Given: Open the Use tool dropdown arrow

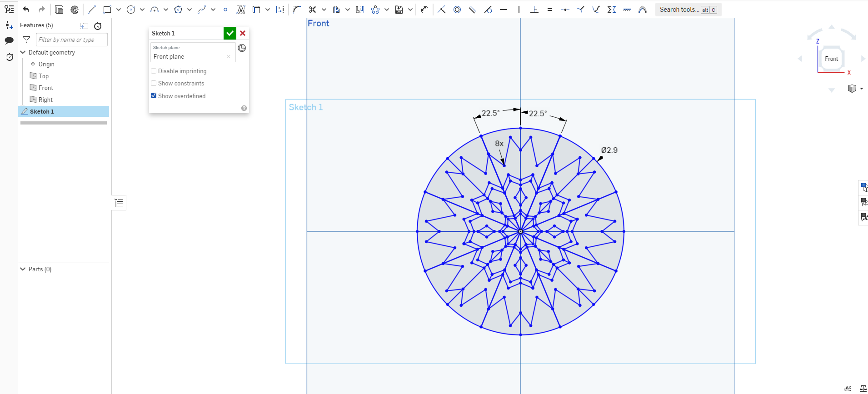Looking at the screenshot, I should pos(268,10).
